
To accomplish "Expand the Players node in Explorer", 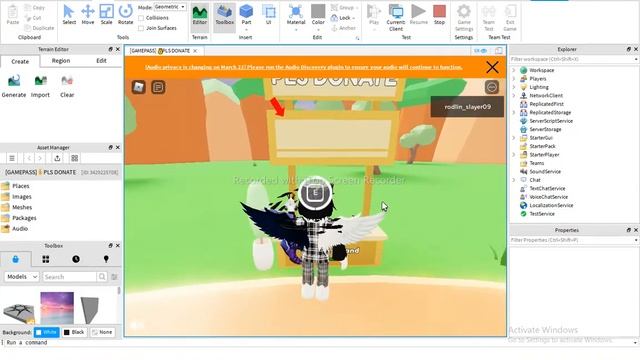I will click(x=514, y=79).
